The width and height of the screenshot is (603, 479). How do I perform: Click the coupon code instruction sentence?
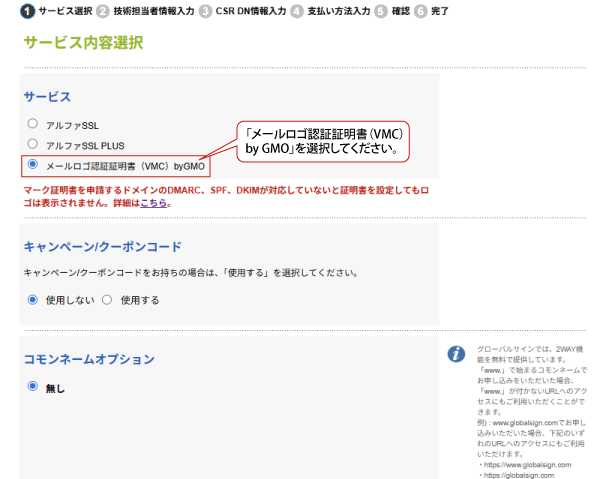(x=191, y=273)
